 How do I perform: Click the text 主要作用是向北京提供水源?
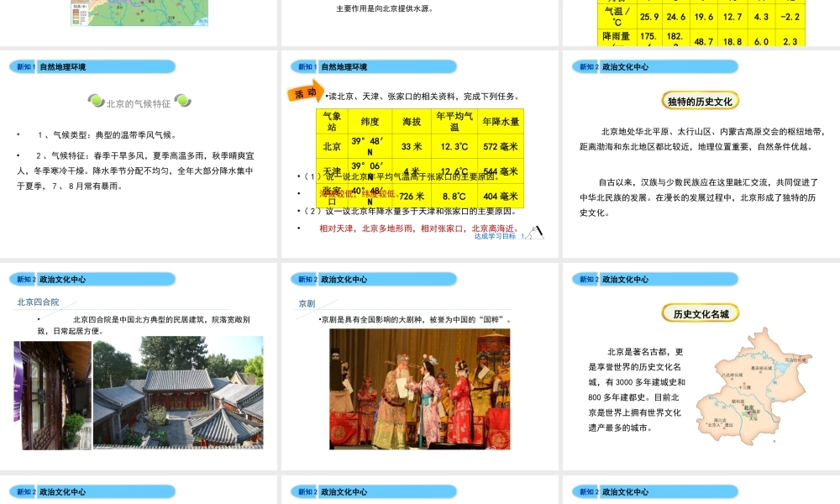coord(385,8)
